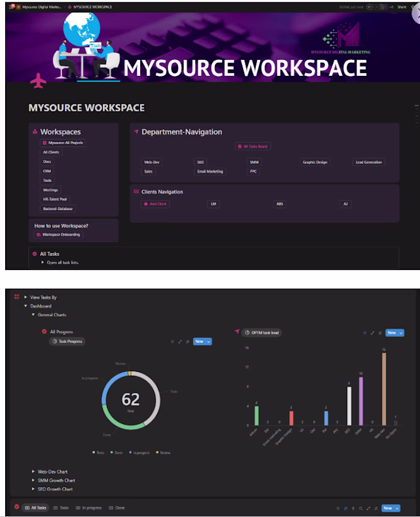420x517 pixels.
Task: Click the Mysource logo in the banner
Action: click(341, 37)
